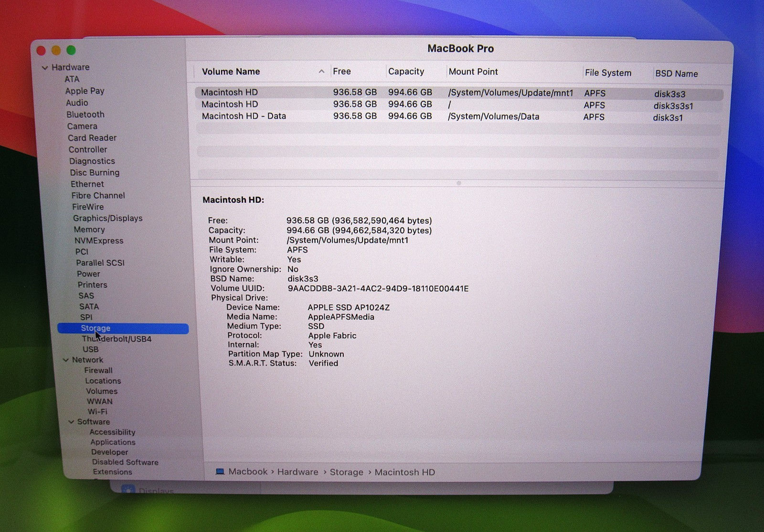Screen dimensions: 764x532
Task: Select ATA in the sidebar
Action: coord(72,79)
